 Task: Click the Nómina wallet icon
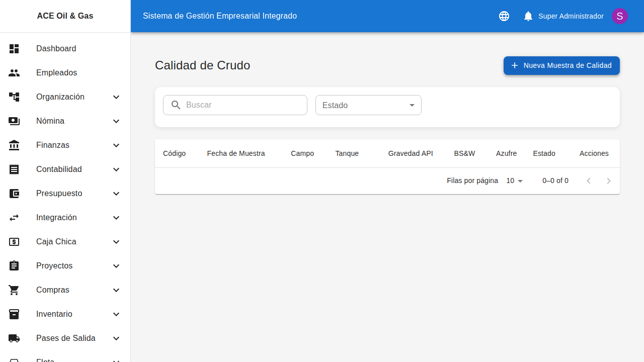[x=14, y=121]
